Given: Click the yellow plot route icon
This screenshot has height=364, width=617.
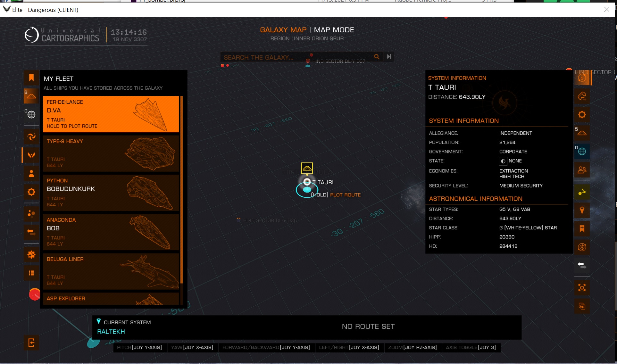Looking at the screenshot, I should (x=582, y=192).
